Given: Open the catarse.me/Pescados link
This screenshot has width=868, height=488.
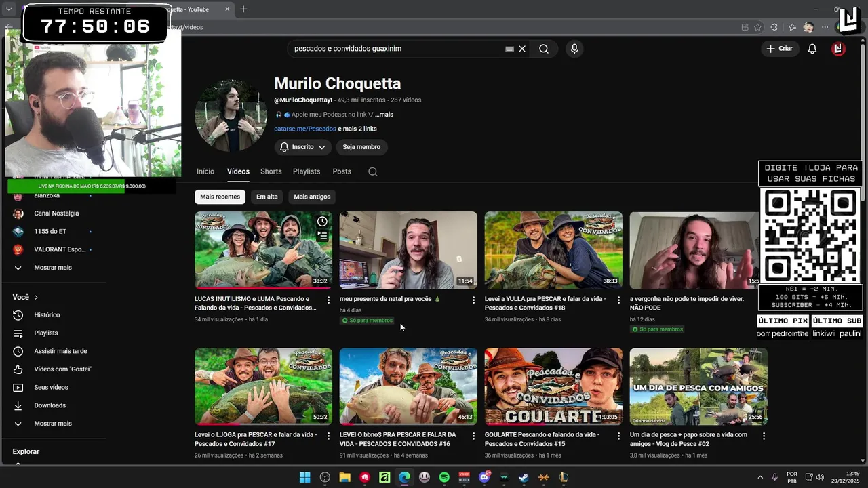Looking at the screenshot, I should tap(305, 129).
